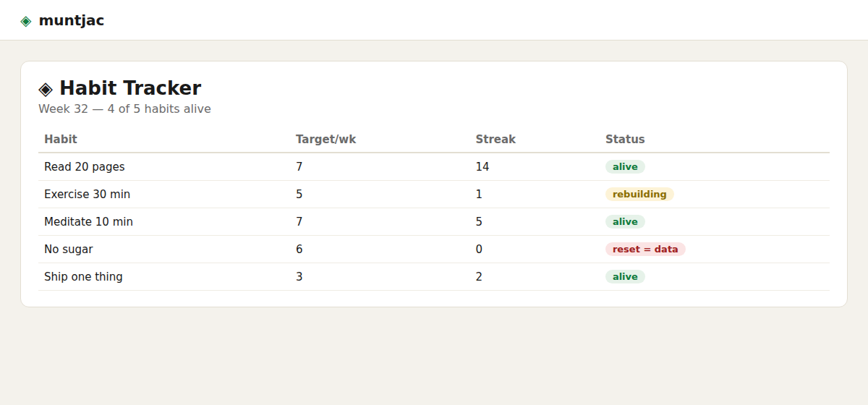Screen dimensions: 868x405
Task: Click the alive badge for Read 20 pages
Action: click(625, 167)
